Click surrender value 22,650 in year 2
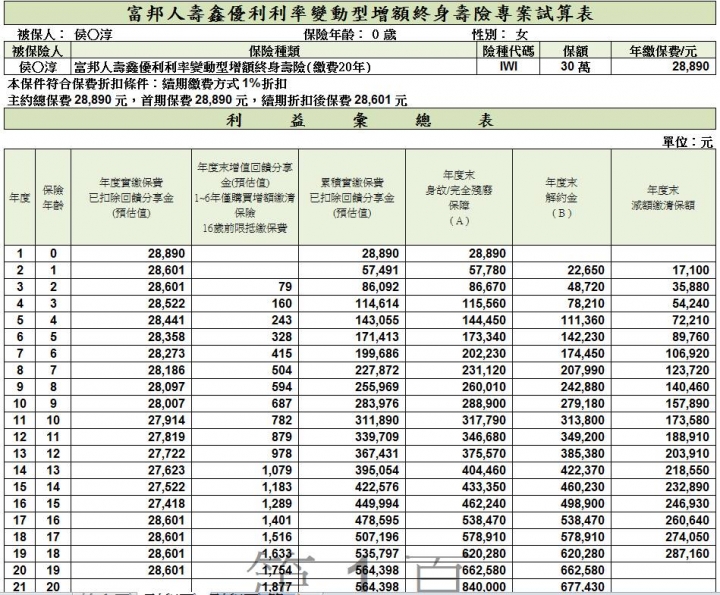The height and width of the screenshot is (595, 720). [x=585, y=270]
